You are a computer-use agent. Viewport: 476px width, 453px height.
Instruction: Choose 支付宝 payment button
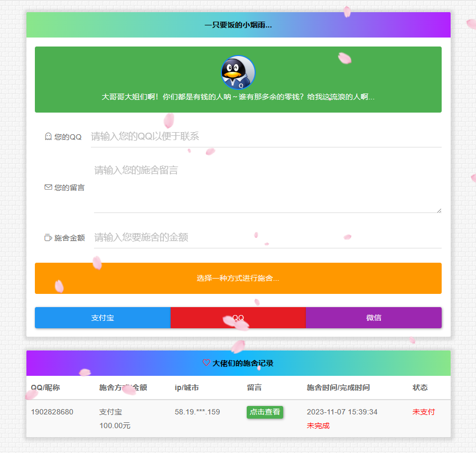coord(102,318)
